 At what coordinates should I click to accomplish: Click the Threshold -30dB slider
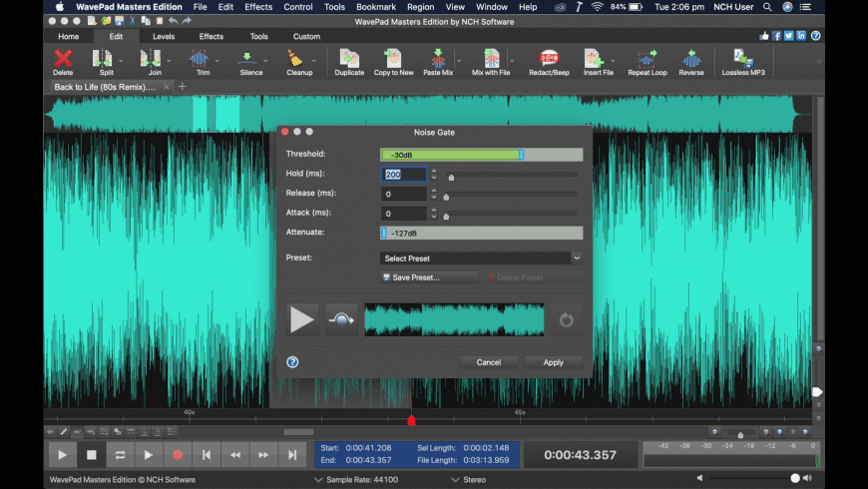(481, 155)
